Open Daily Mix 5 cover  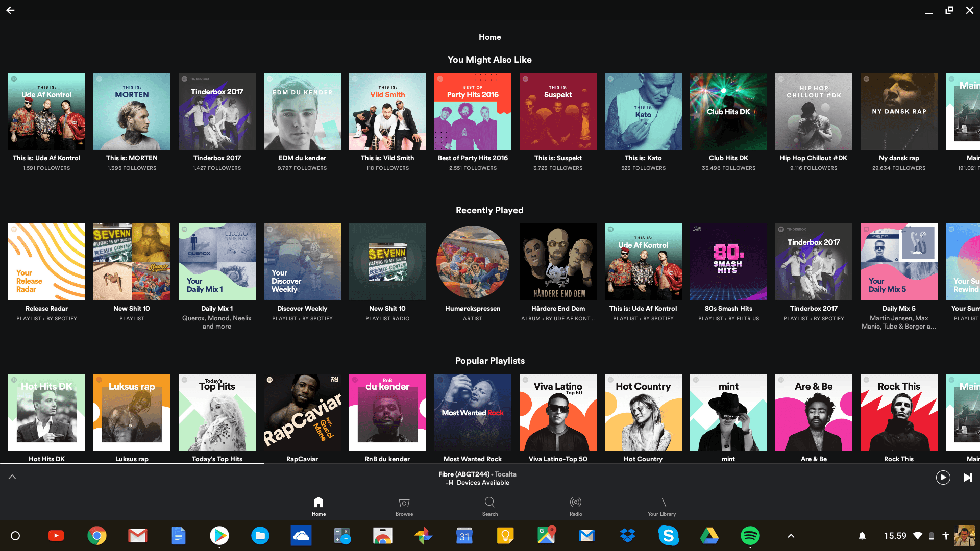click(899, 262)
